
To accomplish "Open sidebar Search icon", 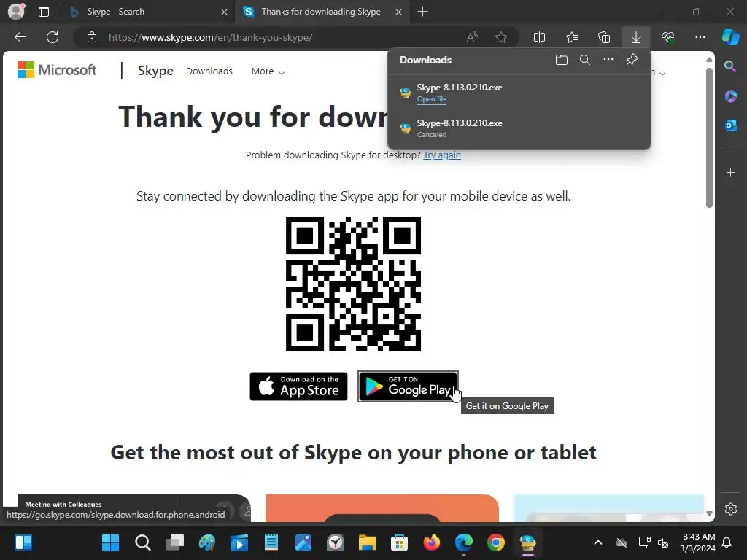I will click(x=730, y=66).
